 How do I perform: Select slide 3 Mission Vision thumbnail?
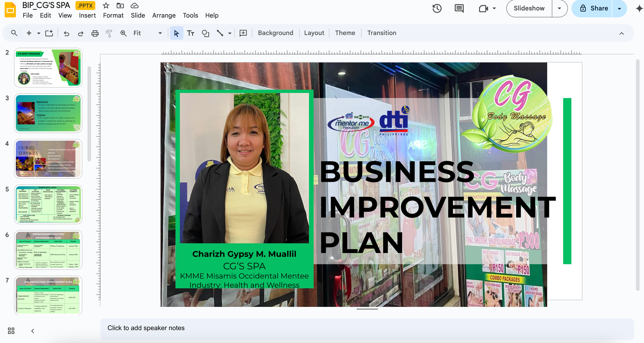[x=48, y=113]
